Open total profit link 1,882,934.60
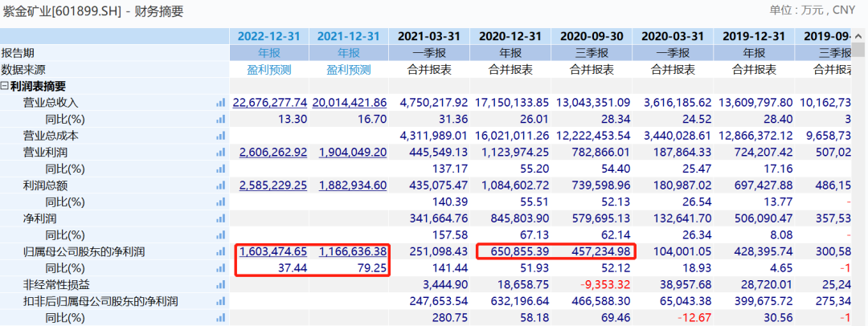This screenshot has width=868, height=326. pyautogui.click(x=353, y=186)
